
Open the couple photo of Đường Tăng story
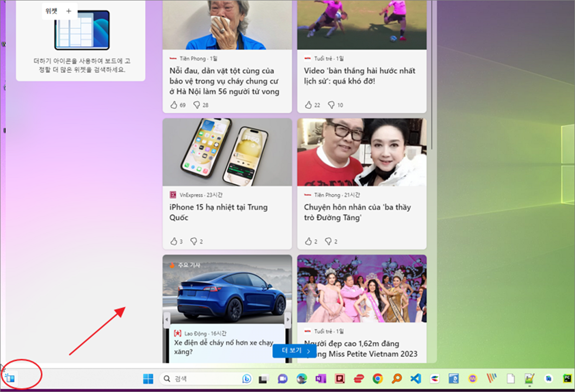[362, 152]
